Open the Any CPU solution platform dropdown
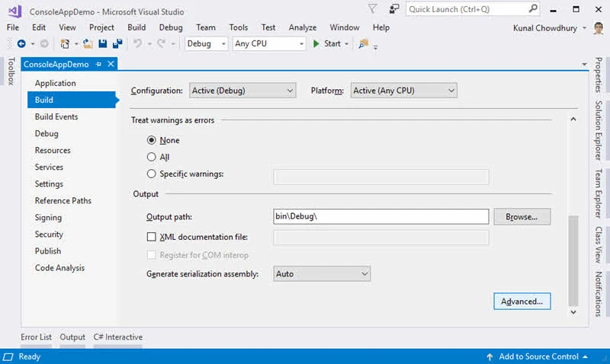610x364 pixels. 269,43
